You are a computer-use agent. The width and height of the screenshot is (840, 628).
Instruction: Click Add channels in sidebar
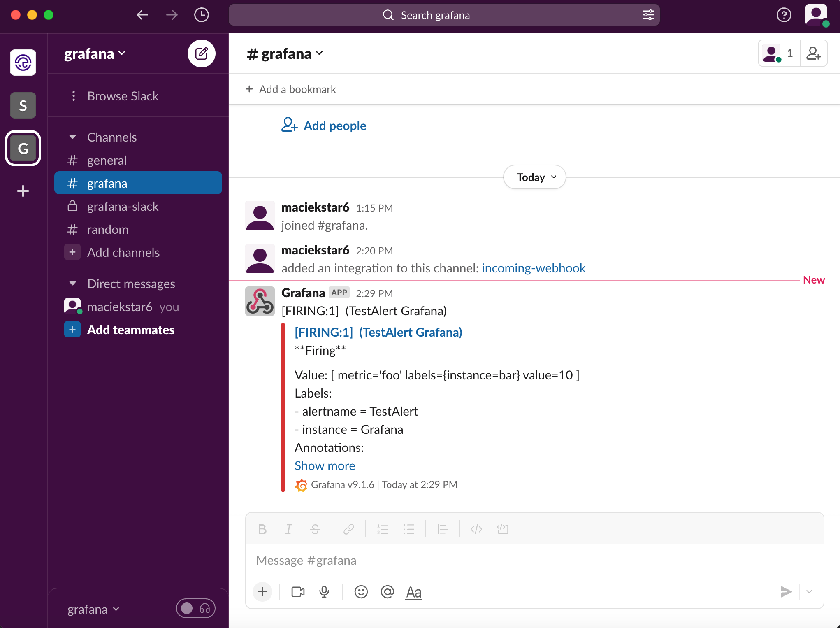pos(138,252)
